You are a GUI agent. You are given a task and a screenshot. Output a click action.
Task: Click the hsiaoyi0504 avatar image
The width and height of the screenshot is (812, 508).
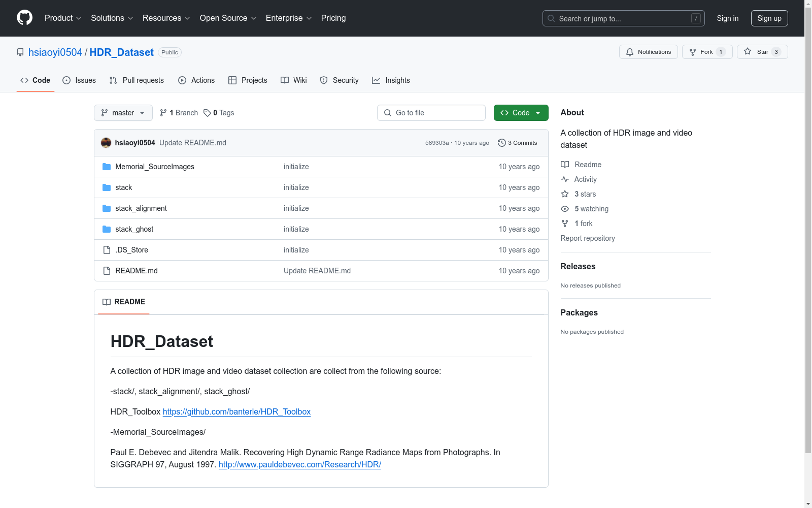click(106, 143)
